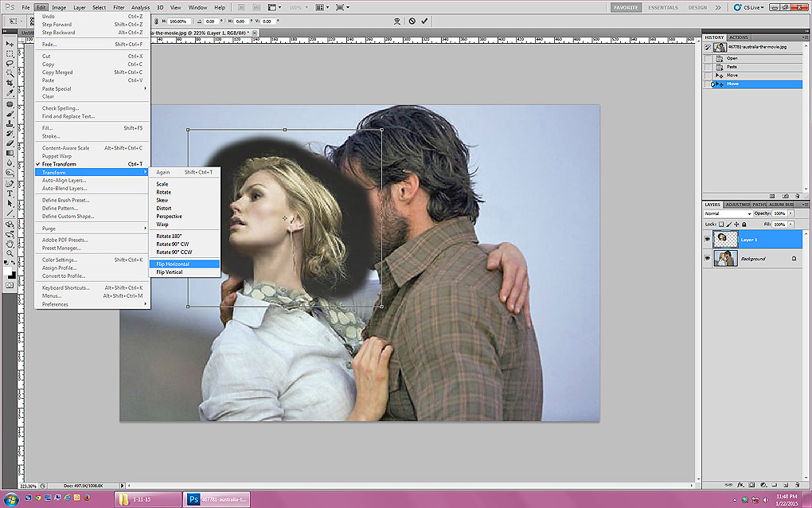
Task: Click Rotate 180° in the Transform submenu
Action: (167, 236)
